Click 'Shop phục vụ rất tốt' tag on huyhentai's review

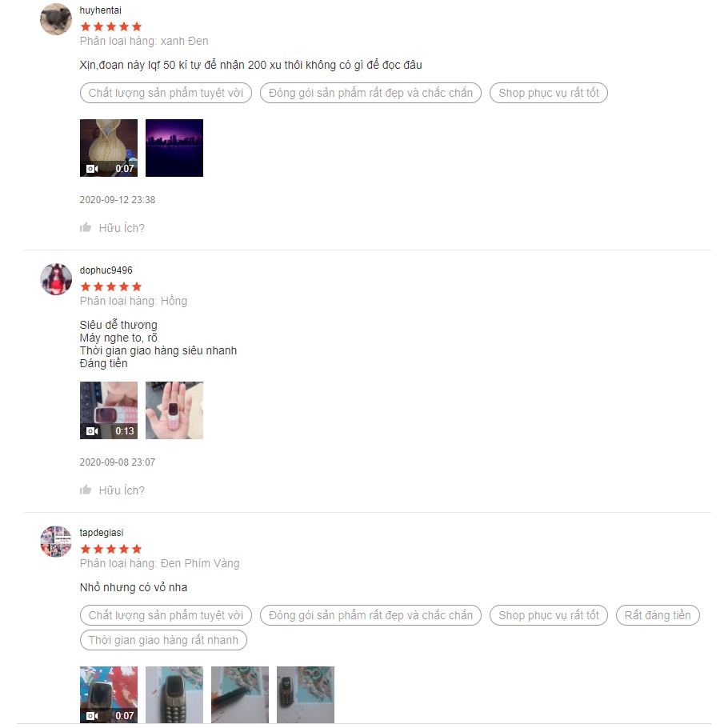(x=549, y=93)
